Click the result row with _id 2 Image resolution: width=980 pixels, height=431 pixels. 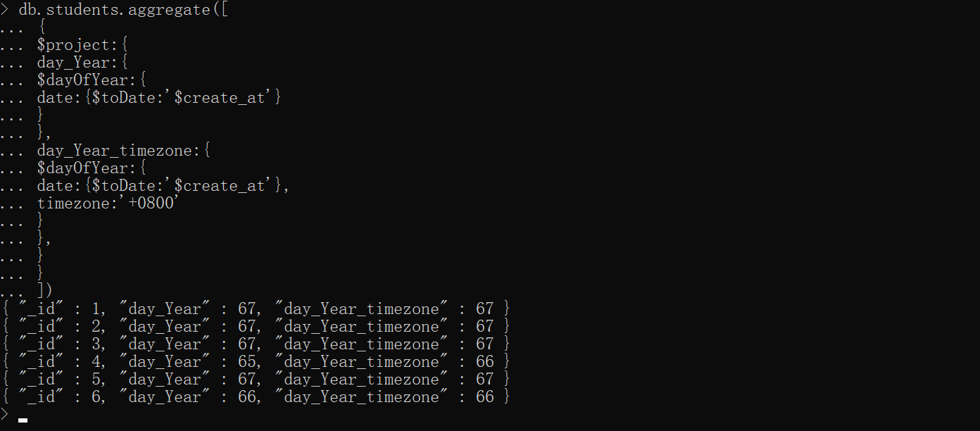(x=256, y=327)
